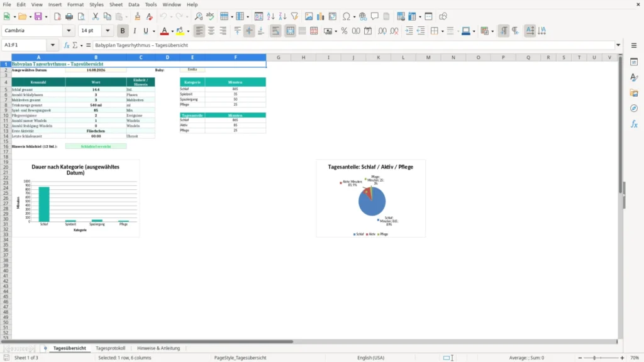
Task: Open the Borders dropdown arrow
Action: pyautogui.click(x=442, y=31)
